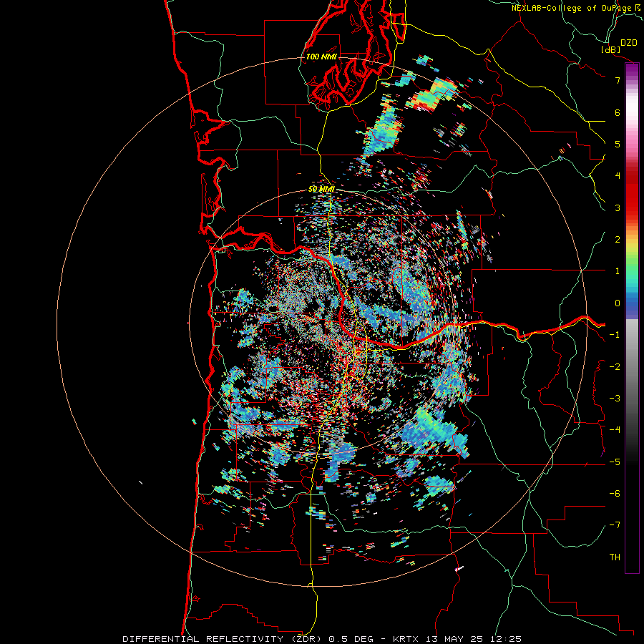The width and height of the screenshot is (644, 644).
Task: Select the -1 dB scale label
Action: [615, 335]
